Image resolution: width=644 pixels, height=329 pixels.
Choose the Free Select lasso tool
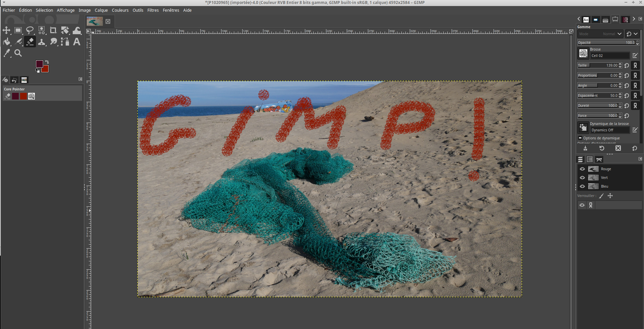pos(30,30)
